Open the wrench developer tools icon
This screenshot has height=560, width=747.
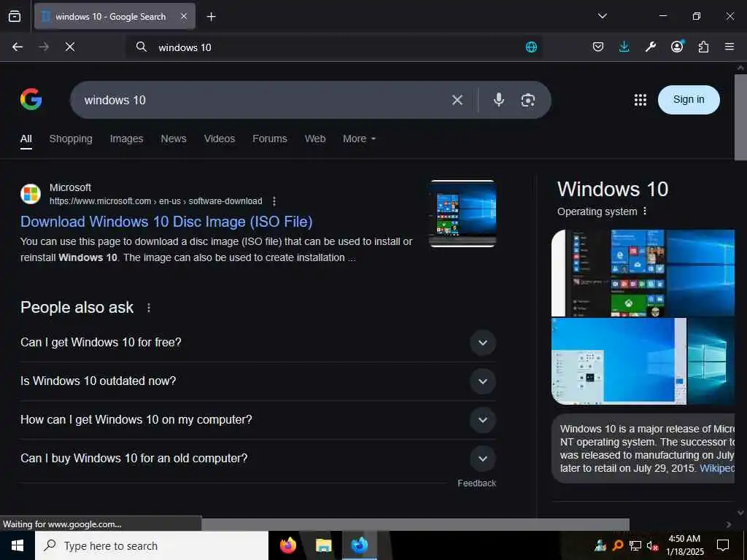coord(650,47)
